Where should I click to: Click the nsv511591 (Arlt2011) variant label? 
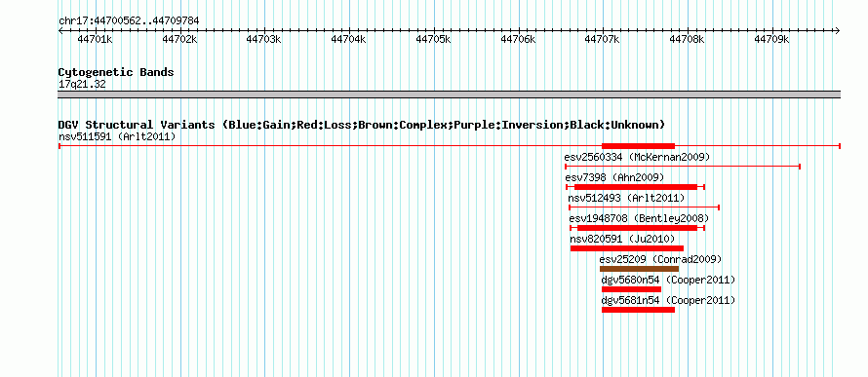coord(117,136)
